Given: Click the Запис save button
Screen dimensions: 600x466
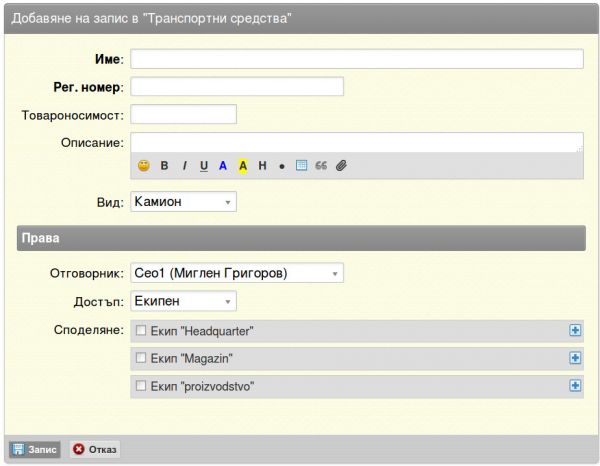Looking at the screenshot, I should point(35,449).
